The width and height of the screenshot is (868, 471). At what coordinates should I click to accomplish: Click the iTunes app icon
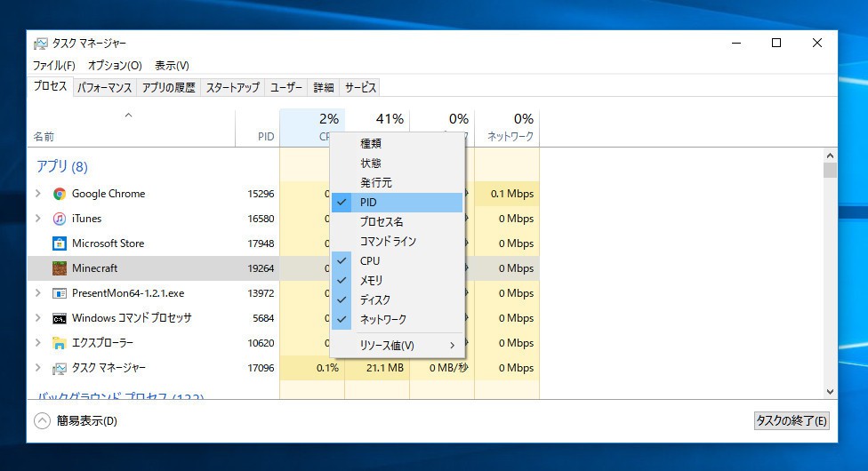click(60, 219)
